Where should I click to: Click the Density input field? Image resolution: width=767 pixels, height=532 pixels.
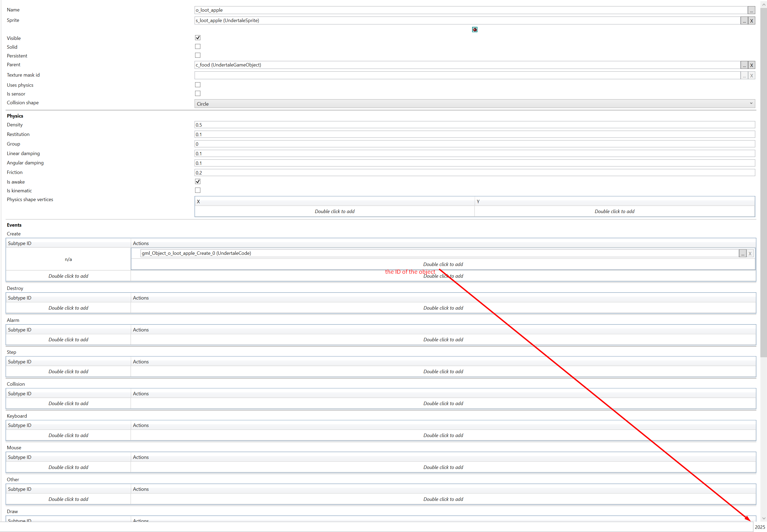(475, 125)
